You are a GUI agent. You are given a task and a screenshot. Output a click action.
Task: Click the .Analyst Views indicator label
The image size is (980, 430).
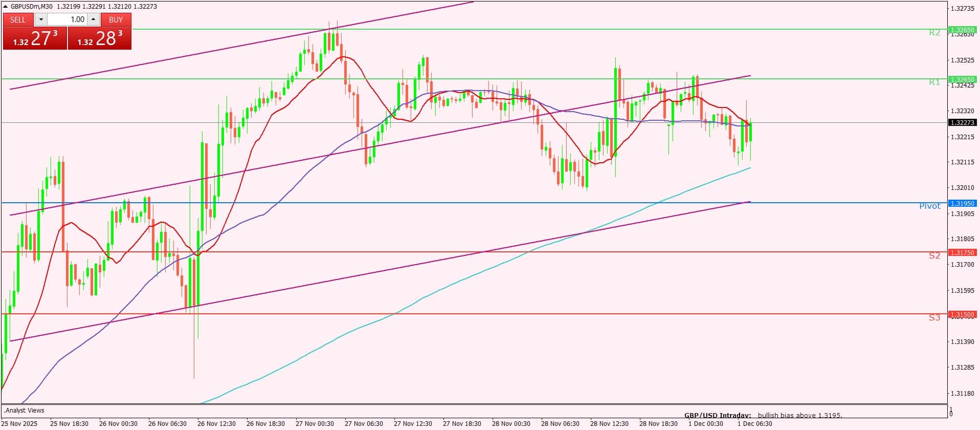[x=25, y=410]
